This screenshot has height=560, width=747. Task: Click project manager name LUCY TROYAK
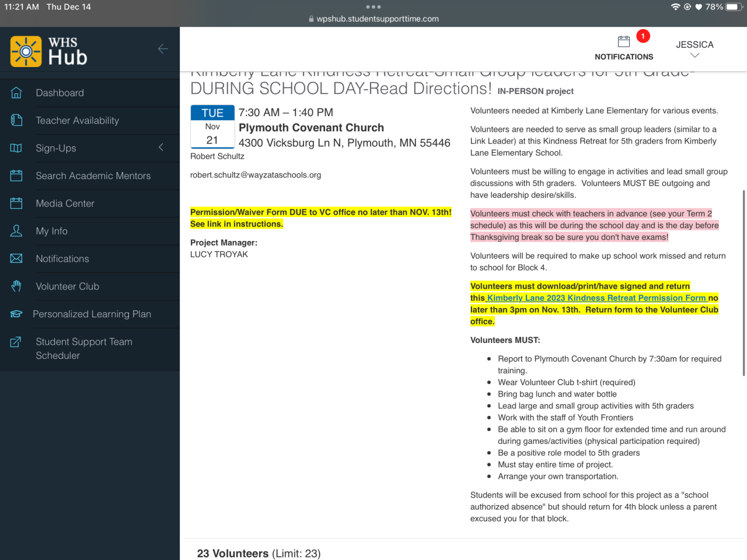point(219,254)
